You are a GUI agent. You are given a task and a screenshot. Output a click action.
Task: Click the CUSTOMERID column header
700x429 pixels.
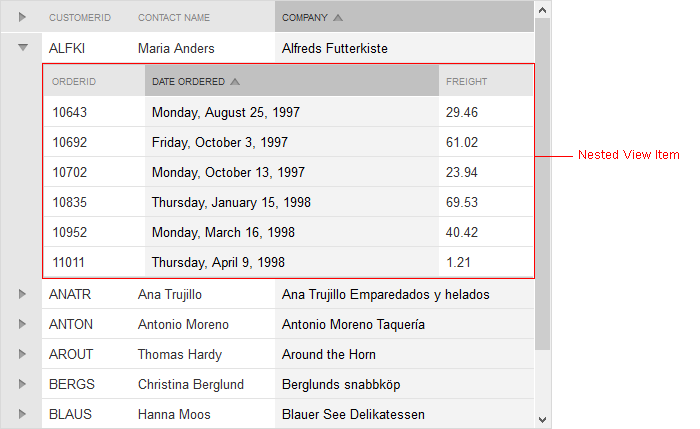click(x=80, y=17)
